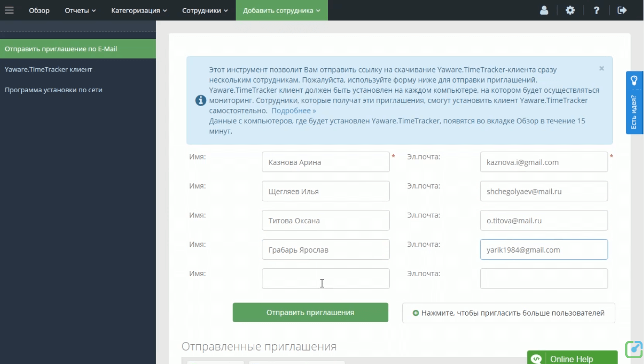The image size is (644, 364).
Task: Select Yaware.TimeTracker клиент in sidebar
Action: pos(49,69)
